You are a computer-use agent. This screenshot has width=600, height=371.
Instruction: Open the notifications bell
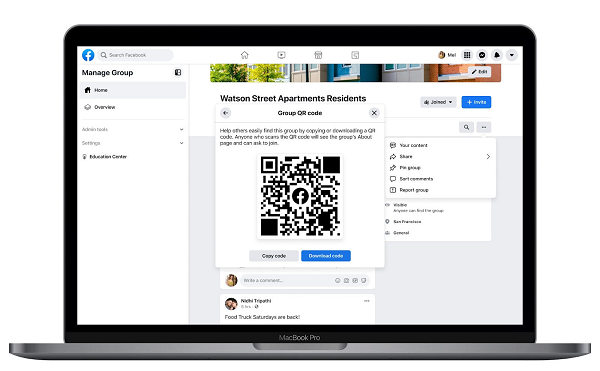(497, 55)
